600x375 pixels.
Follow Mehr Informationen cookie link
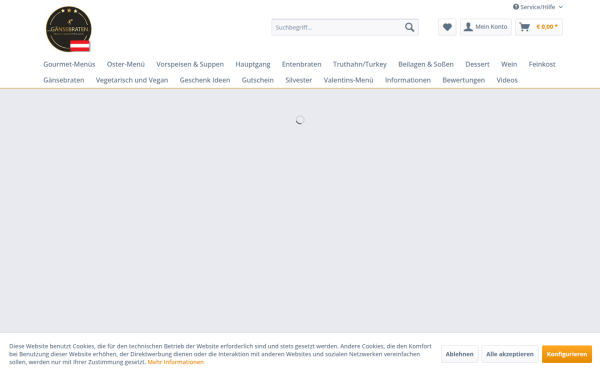(176, 362)
